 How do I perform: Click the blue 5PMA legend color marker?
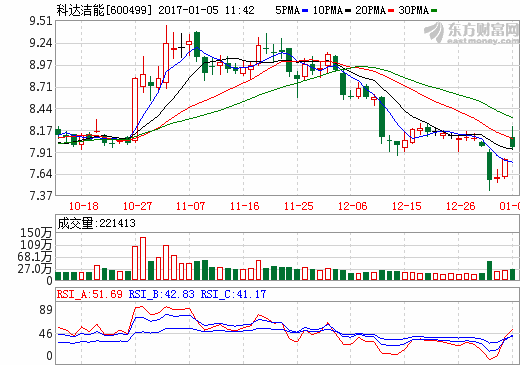pyautogui.click(x=305, y=11)
